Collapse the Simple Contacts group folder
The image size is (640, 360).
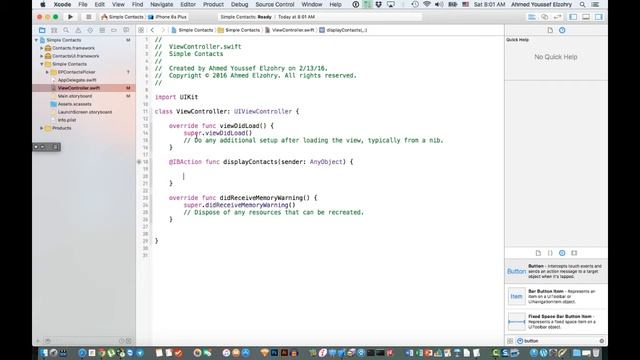pyautogui.click(x=42, y=64)
